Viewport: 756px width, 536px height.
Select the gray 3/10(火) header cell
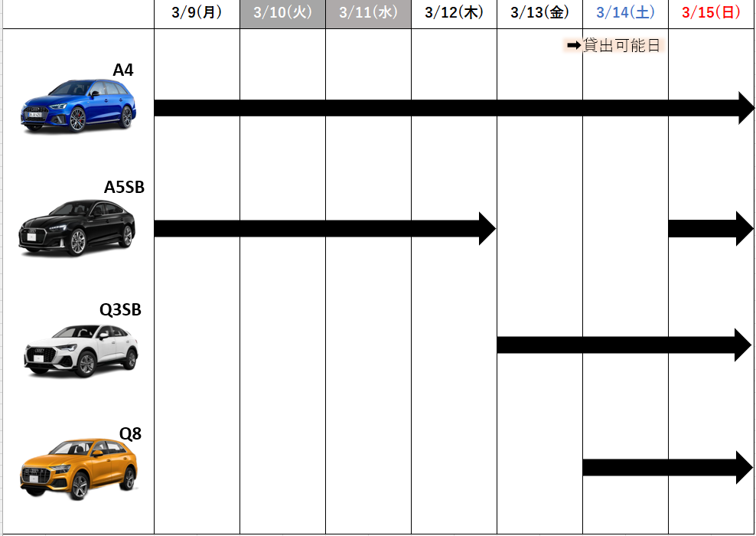[x=282, y=13]
